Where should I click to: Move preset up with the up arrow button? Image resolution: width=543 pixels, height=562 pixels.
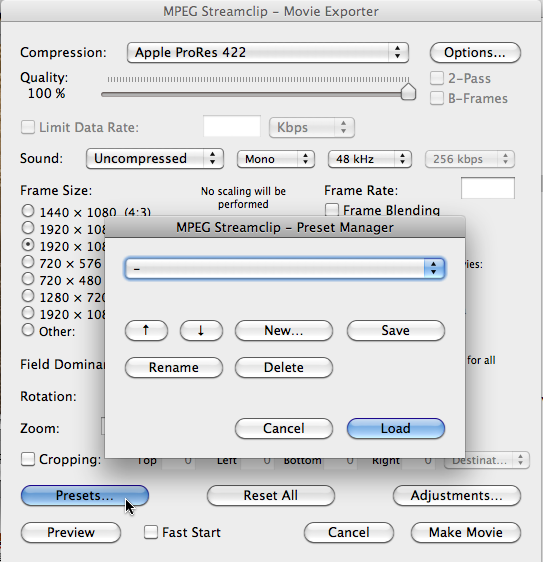146,330
